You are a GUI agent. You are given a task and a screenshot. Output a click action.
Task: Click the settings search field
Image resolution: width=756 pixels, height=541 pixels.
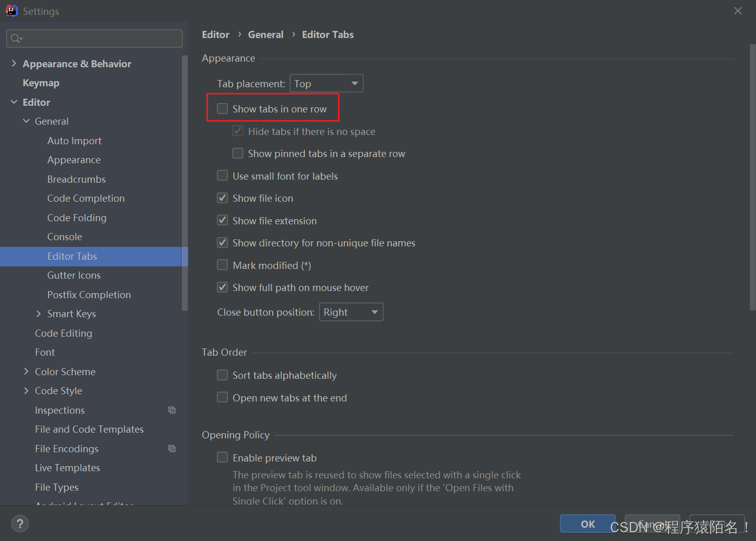click(94, 38)
